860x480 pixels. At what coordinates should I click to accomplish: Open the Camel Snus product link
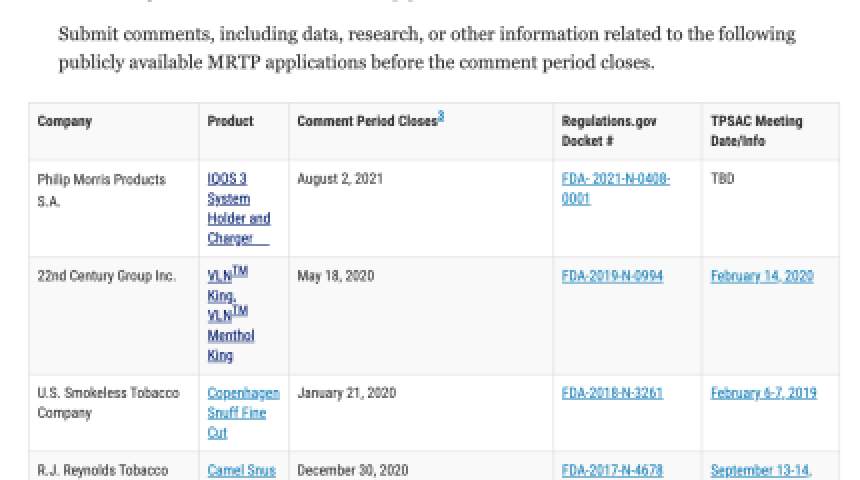pos(240,469)
